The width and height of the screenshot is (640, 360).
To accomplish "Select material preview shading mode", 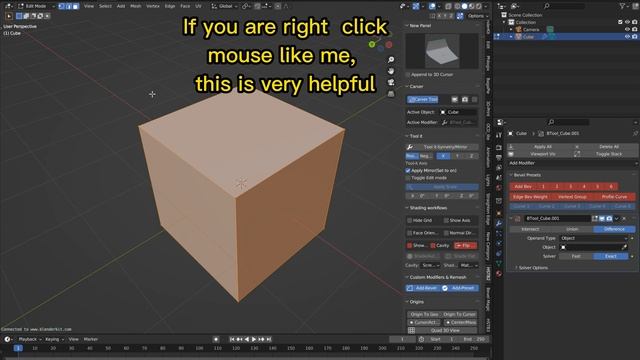I will 471,6.
